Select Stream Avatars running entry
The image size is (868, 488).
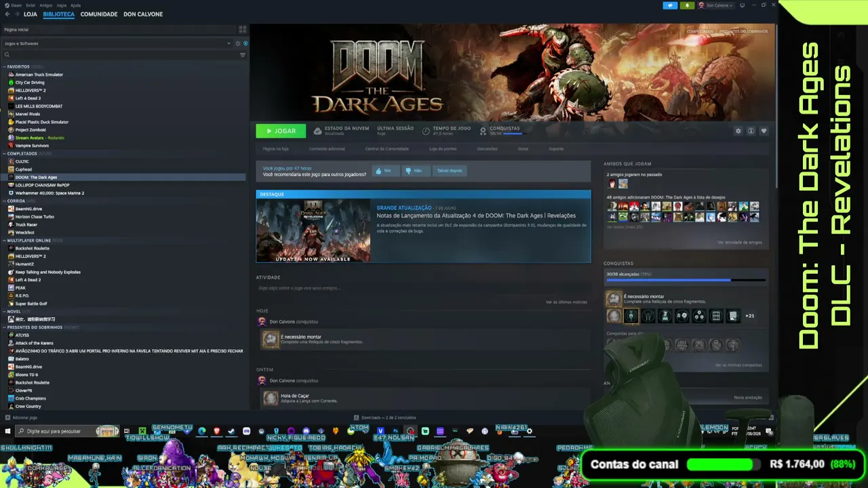pos(39,138)
